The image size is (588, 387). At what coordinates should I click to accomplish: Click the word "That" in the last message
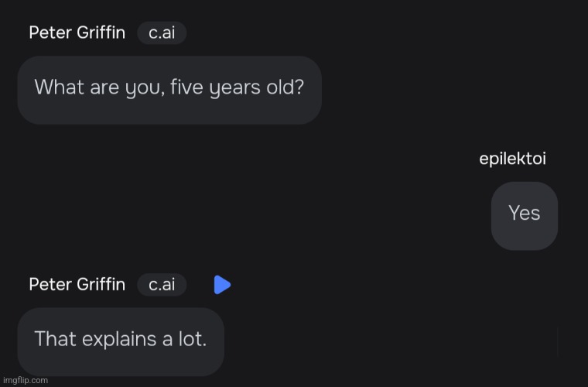click(x=56, y=339)
